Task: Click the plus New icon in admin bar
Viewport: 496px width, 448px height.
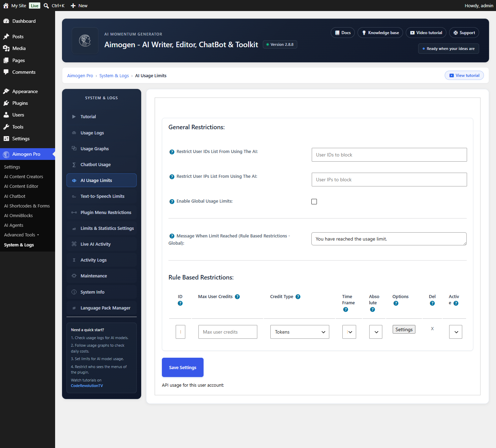Action: (x=73, y=6)
